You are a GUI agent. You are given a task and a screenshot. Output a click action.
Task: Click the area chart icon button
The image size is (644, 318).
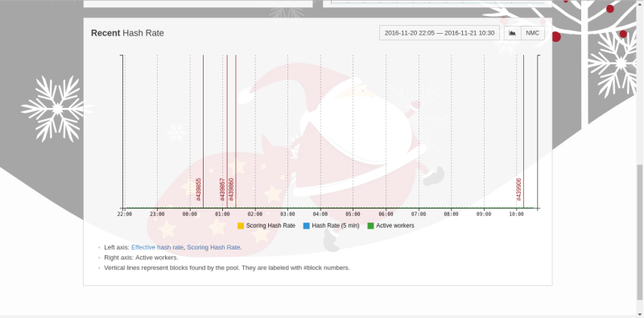pyautogui.click(x=512, y=33)
